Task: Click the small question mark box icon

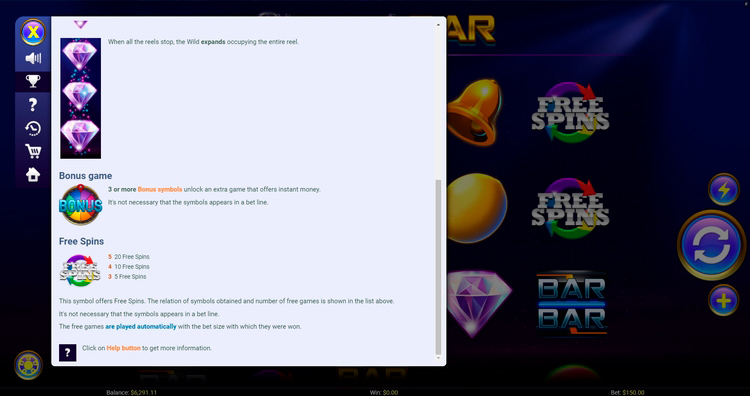Action: (x=67, y=352)
